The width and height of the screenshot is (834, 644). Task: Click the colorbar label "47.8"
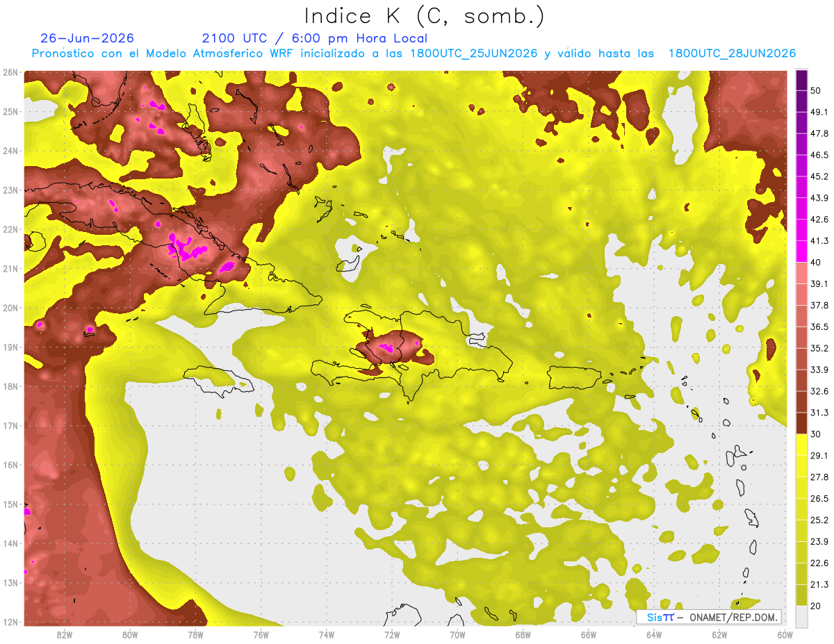[819, 133]
